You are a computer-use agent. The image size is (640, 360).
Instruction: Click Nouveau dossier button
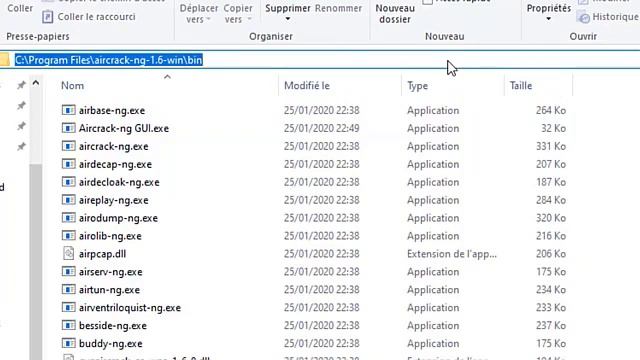point(395,13)
